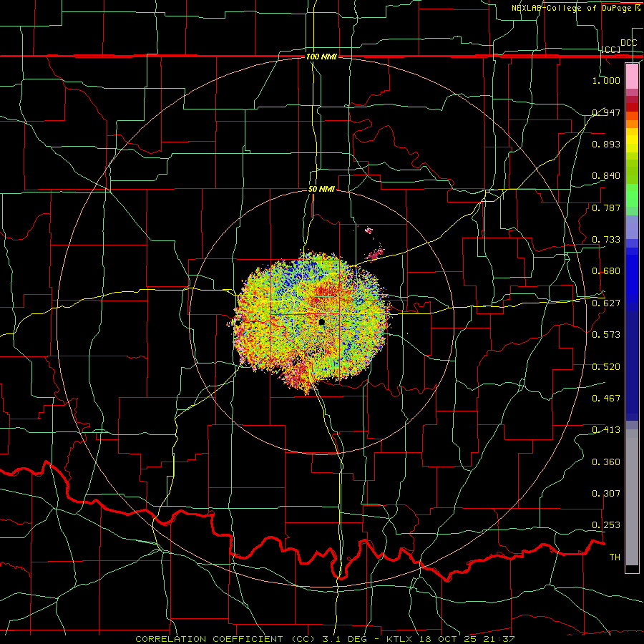644x644 pixels.
Task: Click the 0.680 legend value
Action: tap(606, 271)
